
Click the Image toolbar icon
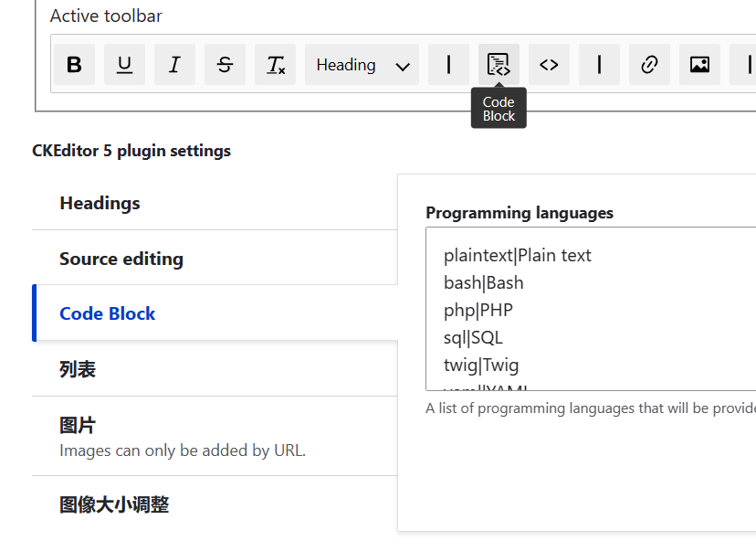click(699, 64)
